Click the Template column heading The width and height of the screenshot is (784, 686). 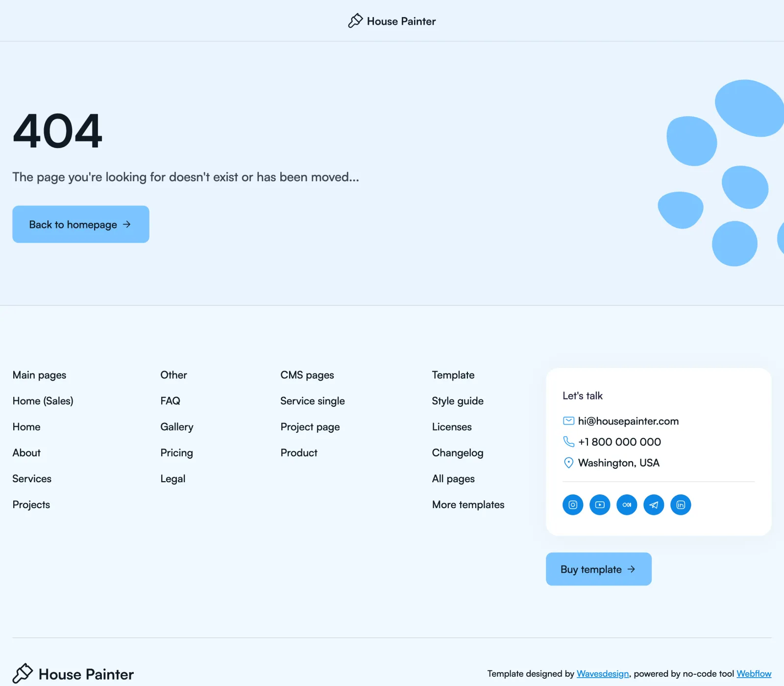453,375
